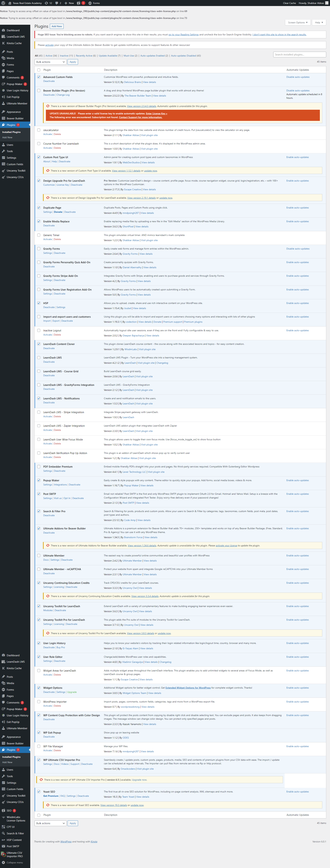Click the plus New content icon

point(66,3)
